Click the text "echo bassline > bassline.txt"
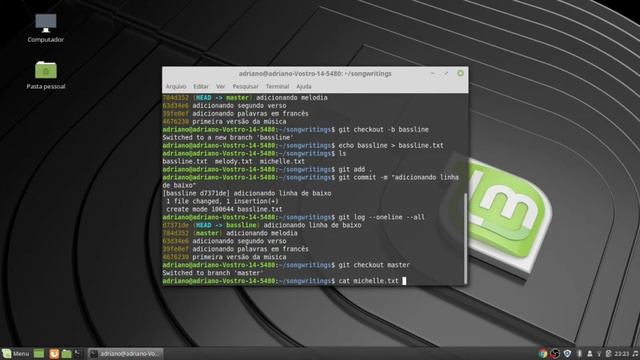The width and height of the screenshot is (640, 360). coord(391,145)
